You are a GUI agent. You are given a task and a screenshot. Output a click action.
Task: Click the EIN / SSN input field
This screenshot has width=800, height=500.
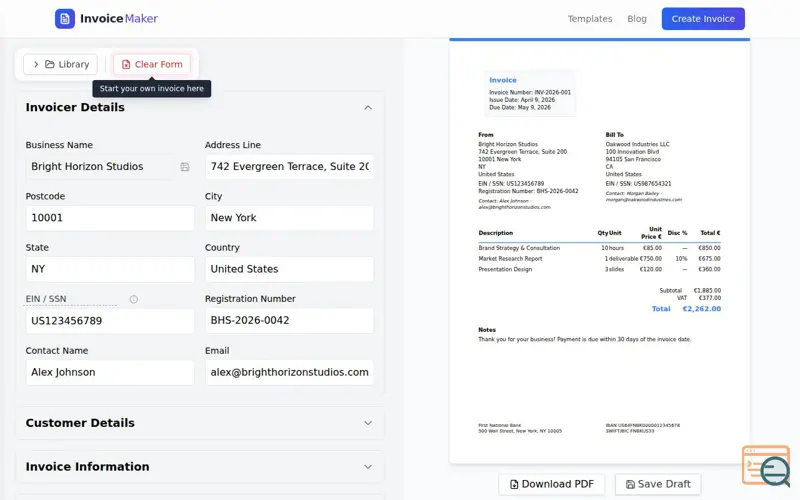[110, 321]
